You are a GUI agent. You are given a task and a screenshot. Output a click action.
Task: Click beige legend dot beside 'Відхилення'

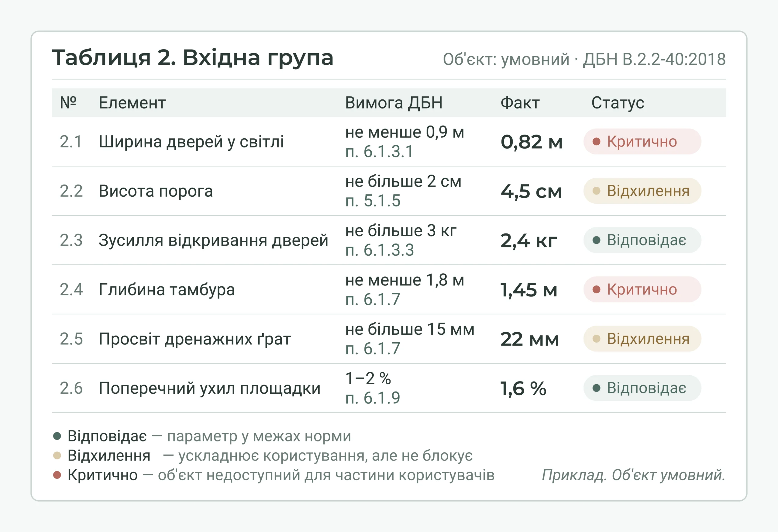point(57,455)
